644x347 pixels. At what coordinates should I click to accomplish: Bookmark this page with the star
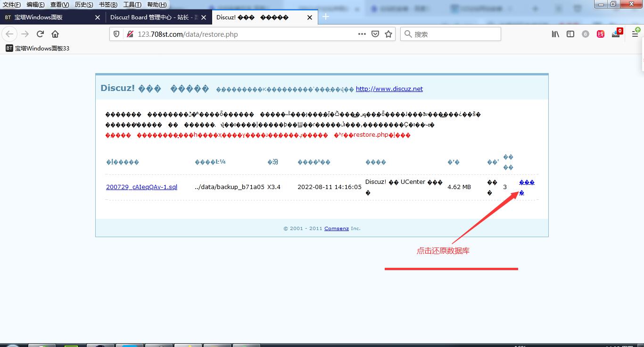[x=388, y=34]
